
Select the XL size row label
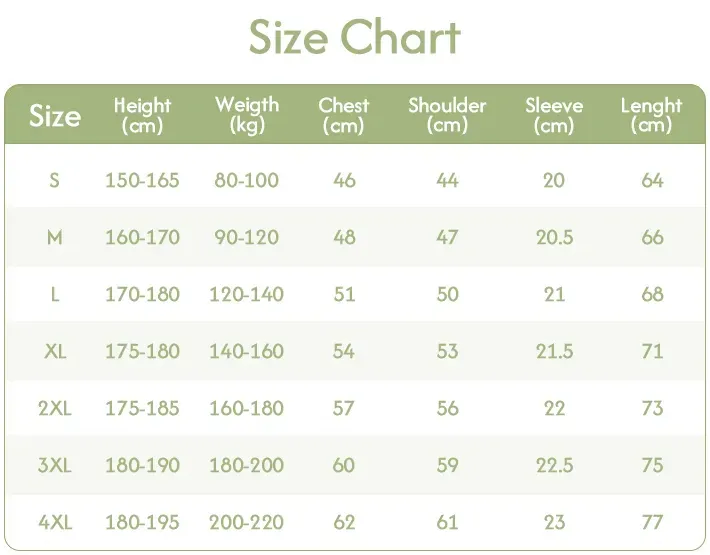(54, 352)
